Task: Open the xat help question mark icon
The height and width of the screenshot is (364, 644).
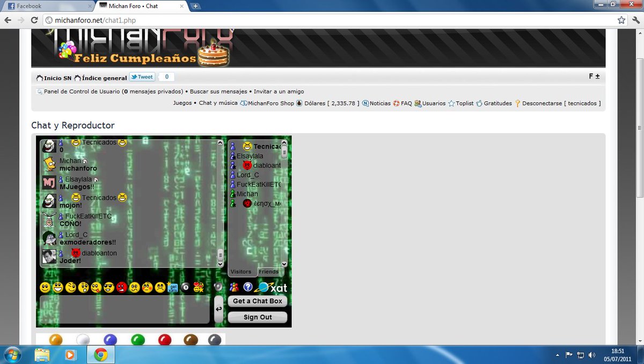Action: coord(248,287)
